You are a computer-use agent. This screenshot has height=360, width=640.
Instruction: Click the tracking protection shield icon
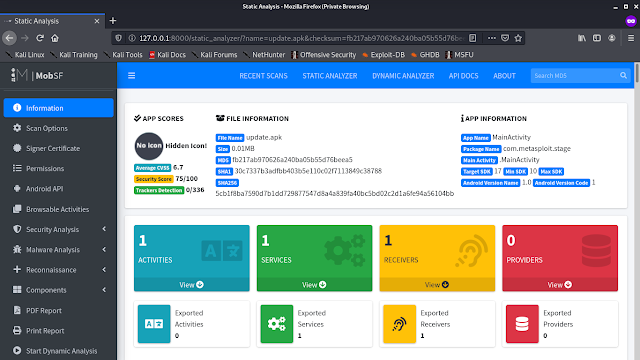pos(118,38)
